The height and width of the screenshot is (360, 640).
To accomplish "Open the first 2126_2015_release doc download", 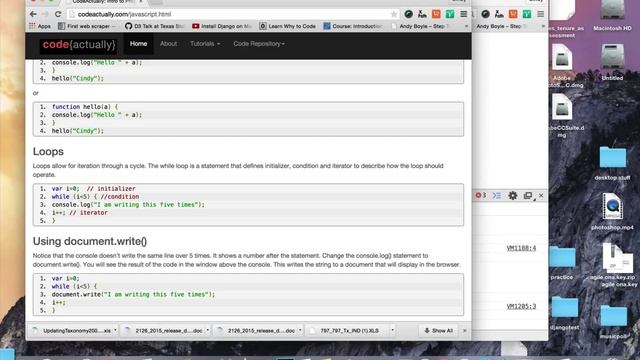I will point(164,330).
